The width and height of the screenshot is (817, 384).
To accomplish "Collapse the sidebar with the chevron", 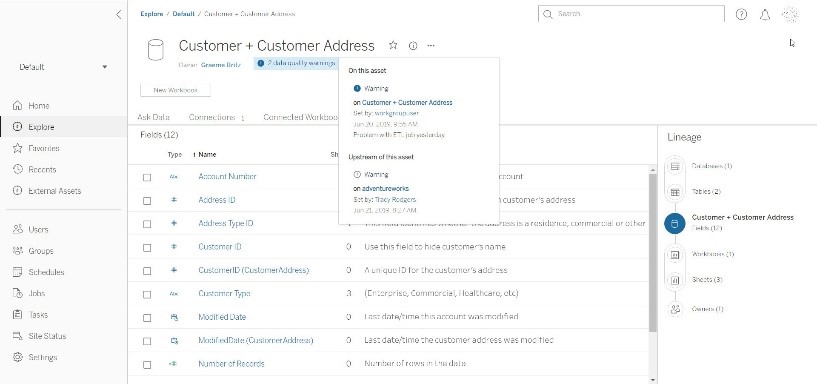I will click(x=118, y=15).
